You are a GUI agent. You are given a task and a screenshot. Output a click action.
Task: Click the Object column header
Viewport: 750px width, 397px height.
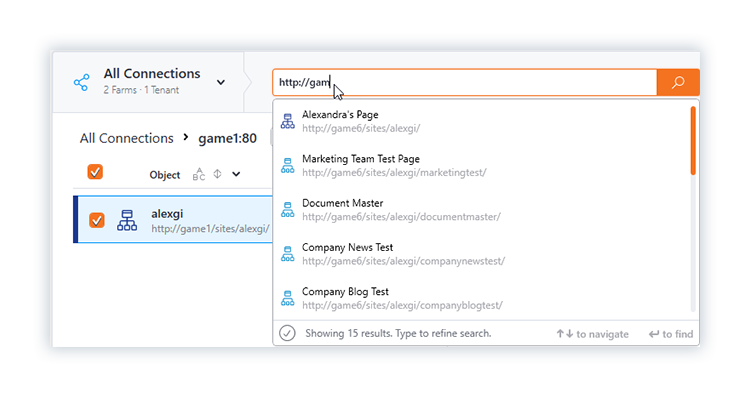[x=165, y=175]
